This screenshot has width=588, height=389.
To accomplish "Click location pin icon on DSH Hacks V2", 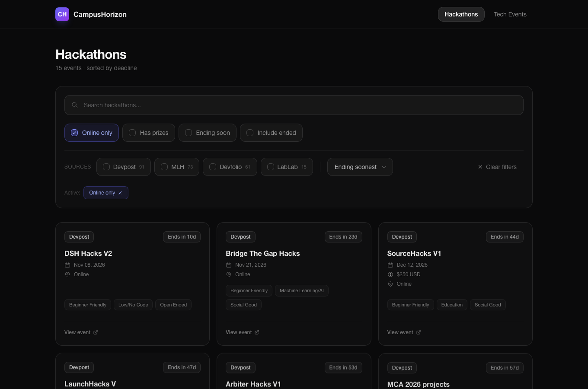I will pyautogui.click(x=67, y=274).
